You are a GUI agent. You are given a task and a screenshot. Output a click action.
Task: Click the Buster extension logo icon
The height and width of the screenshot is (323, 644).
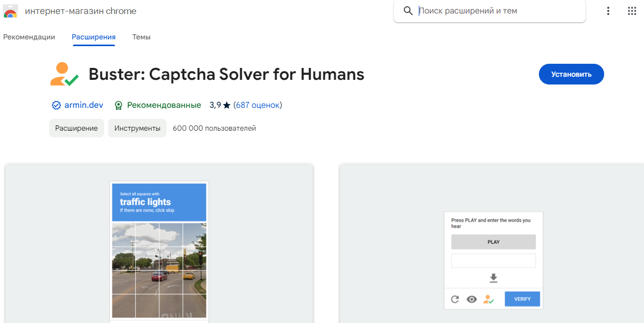click(64, 75)
